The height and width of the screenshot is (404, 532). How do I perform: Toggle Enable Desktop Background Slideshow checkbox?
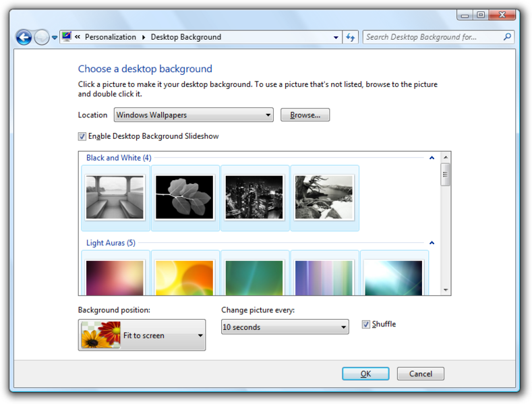(x=82, y=136)
